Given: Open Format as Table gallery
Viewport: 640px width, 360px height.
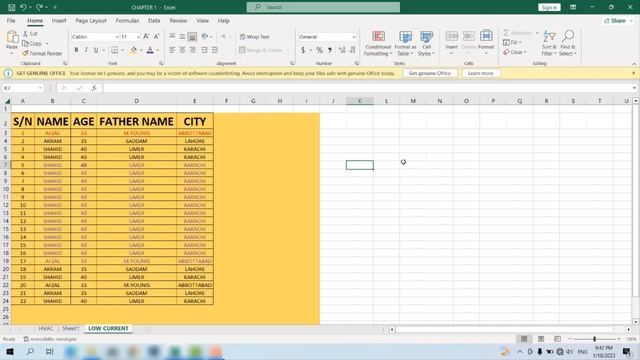Looking at the screenshot, I should pos(405,43).
